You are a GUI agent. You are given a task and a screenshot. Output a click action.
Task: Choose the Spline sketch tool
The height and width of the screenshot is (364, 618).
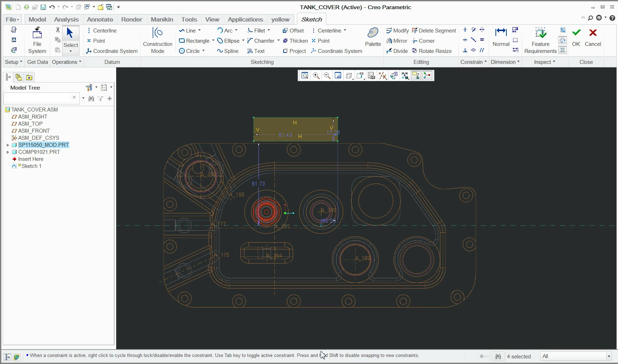(227, 51)
